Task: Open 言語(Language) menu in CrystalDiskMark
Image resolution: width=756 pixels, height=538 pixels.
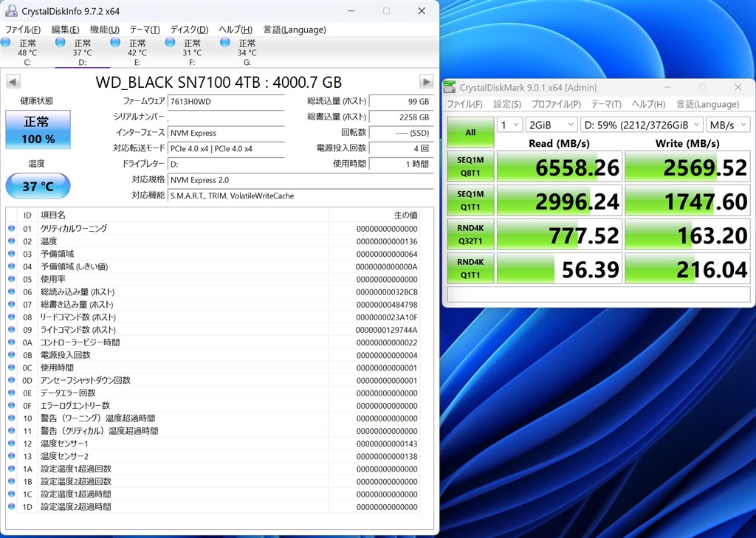Action: click(708, 104)
